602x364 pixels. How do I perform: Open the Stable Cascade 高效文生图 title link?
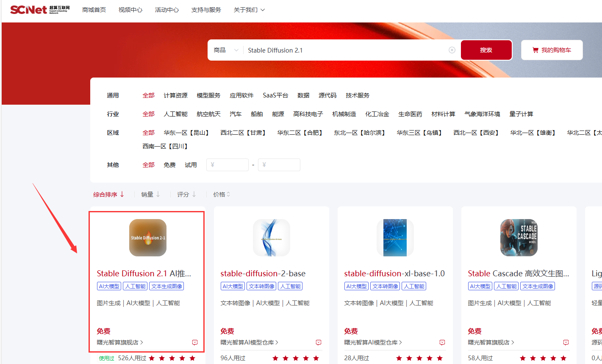[x=519, y=273]
